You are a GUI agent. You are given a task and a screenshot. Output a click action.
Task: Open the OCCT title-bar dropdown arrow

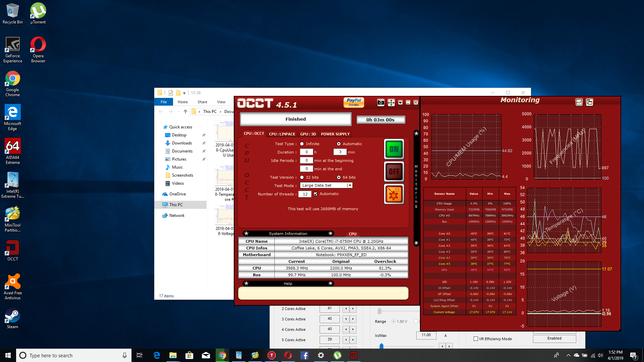pyautogui.click(x=400, y=103)
